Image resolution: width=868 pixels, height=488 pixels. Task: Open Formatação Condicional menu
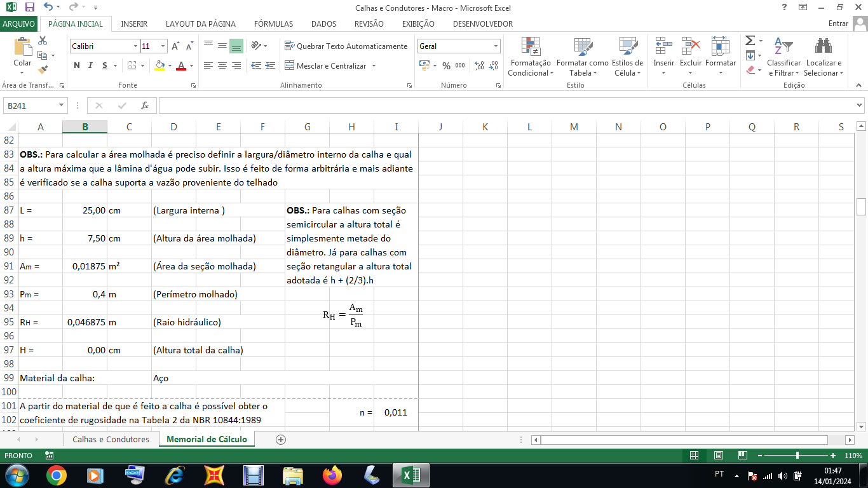click(x=531, y=58)
